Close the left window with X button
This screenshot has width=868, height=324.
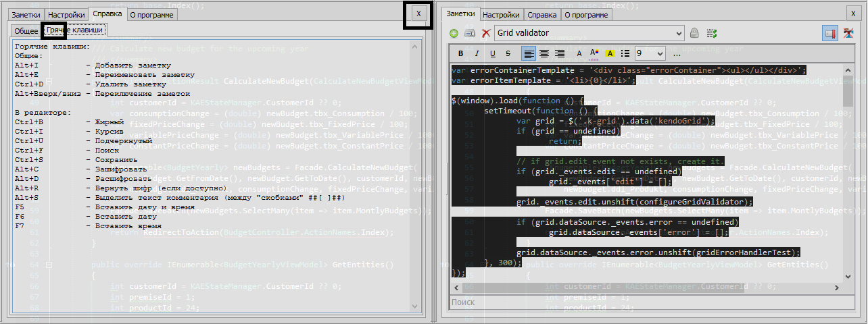419,14
